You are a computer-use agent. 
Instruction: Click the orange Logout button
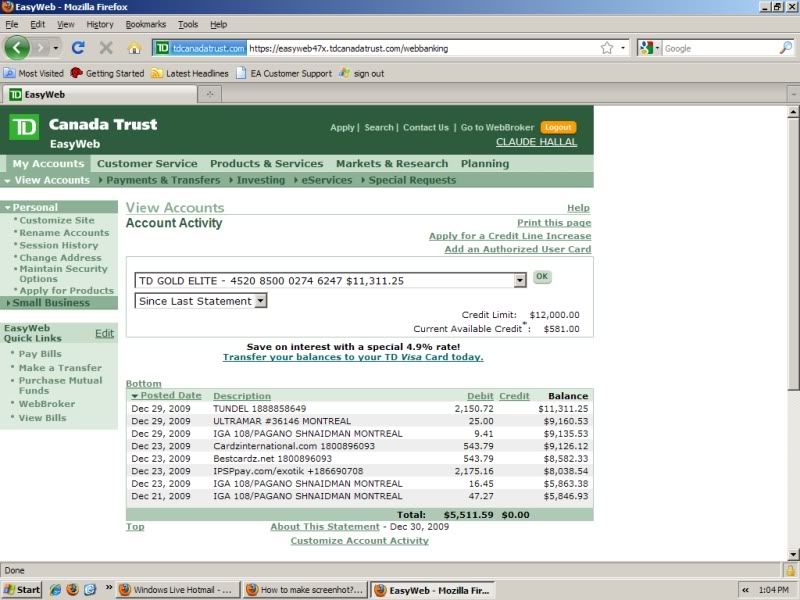pos(558,128)
